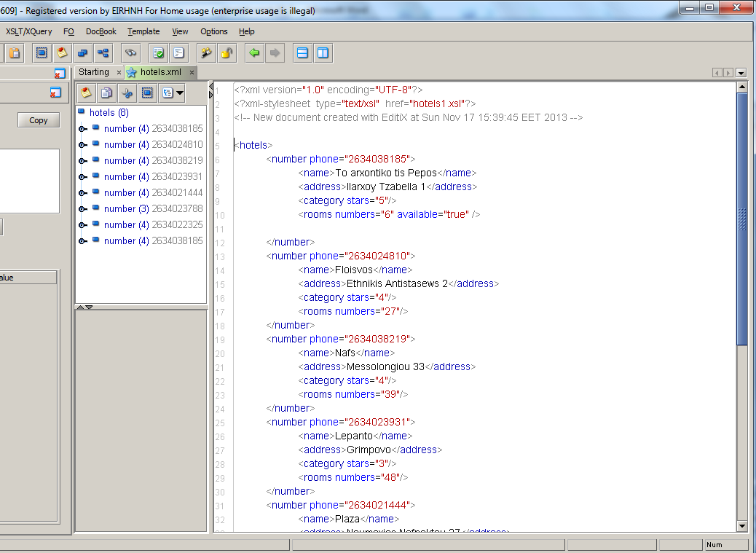Click the pinned note icon in the tree toolbar
Viewport: 756px width, 553px height.
pyautogui.click(x=86, y=93)
